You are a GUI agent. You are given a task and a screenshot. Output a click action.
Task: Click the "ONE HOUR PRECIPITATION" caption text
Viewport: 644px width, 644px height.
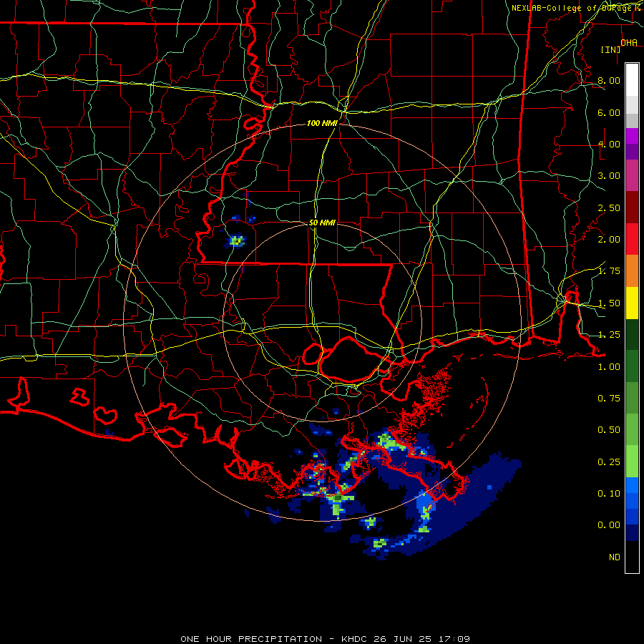click(251, 639)
